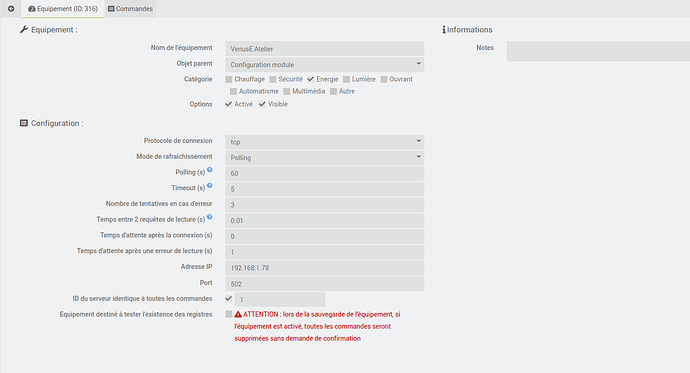The height and width of the screenshot is (373, 690).
Task: Uncheck the Energie category box
Action: 311,79
